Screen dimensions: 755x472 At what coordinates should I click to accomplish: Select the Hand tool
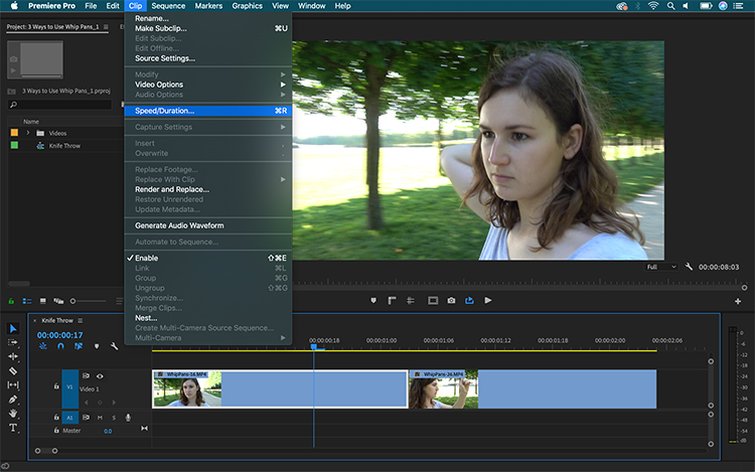point(13,413)
